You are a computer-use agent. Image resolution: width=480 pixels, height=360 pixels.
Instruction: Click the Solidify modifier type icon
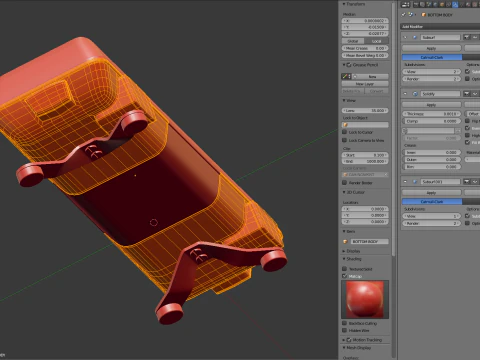[415, 94]
